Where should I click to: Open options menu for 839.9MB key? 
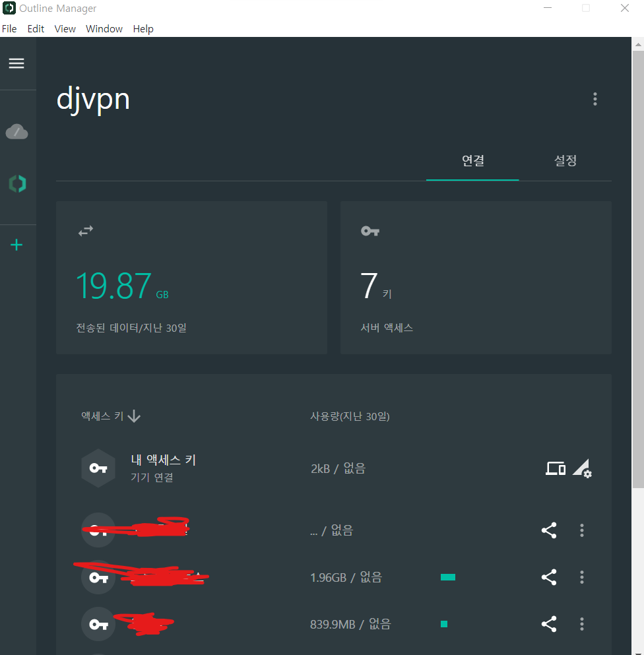pos(582,624)
